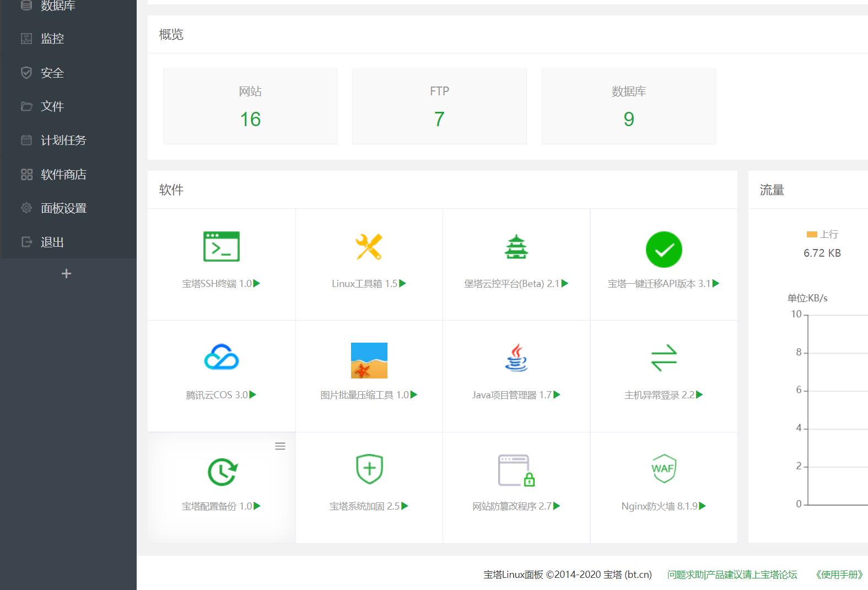Click the 宝塔配置备份 clock icon
Viewport: 868px width, 590px height.
[x=222, y=472]
